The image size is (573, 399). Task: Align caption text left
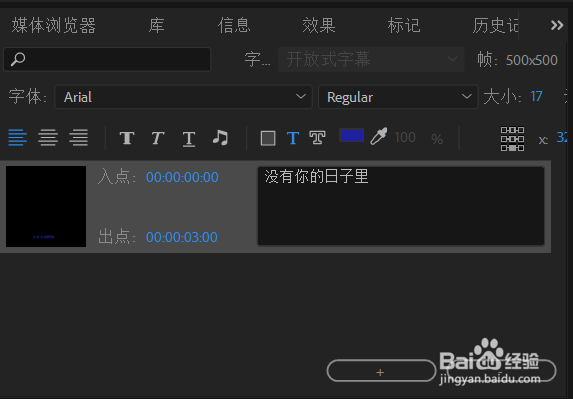click(x=18, y=137)
